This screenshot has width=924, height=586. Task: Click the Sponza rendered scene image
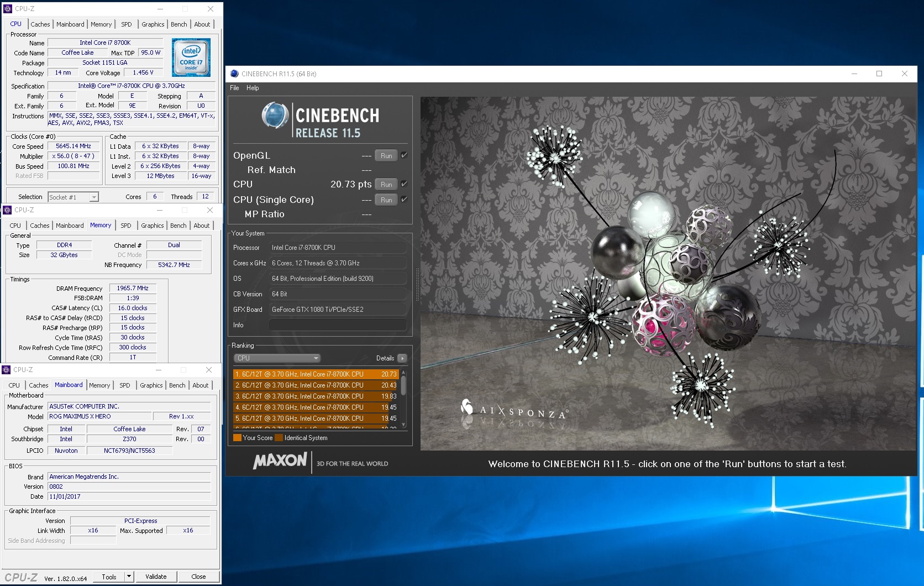tap(667, 274)
